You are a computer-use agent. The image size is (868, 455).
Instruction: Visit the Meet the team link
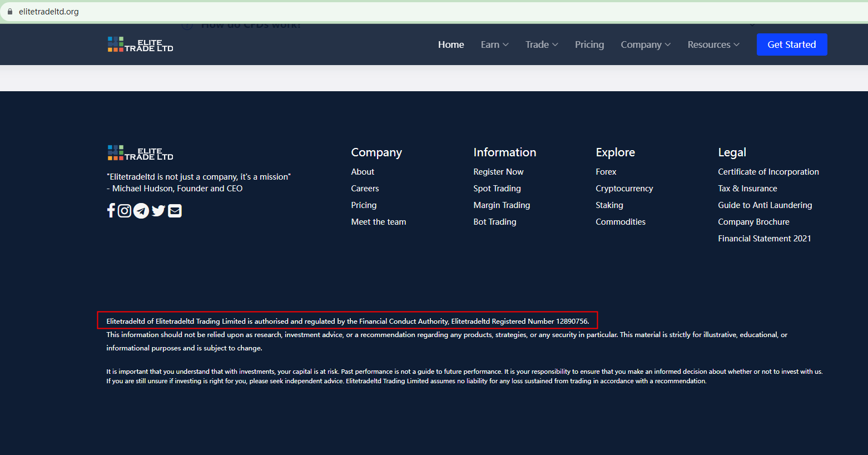(379, 222)
